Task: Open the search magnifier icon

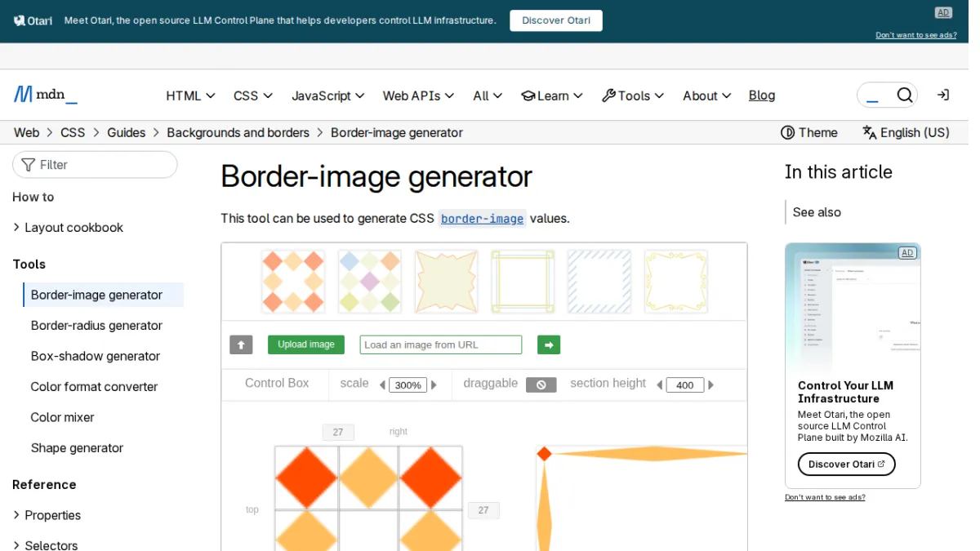Action: [904, 96]
